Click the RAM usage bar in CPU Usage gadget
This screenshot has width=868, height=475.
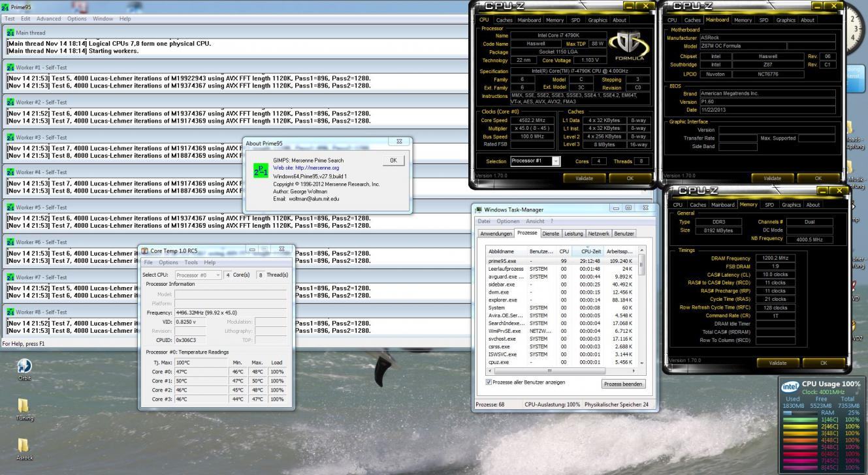pyautogui.click(x=801, y=413)
